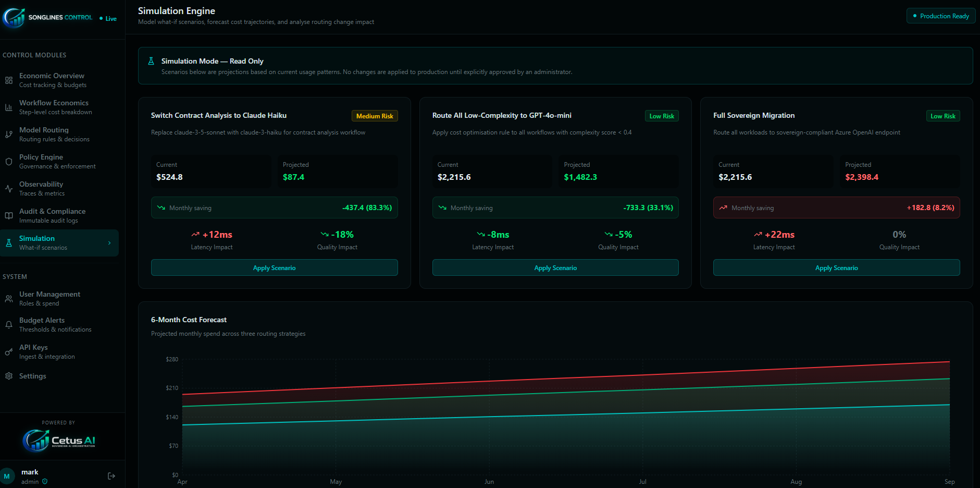Select Simulation what-if scenarios menu item

point(43,243)
